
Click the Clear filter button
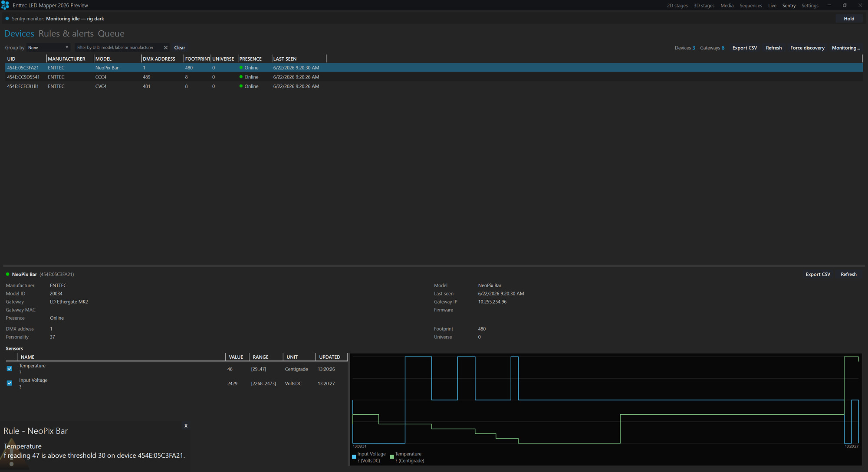pyautogui.click(x=180, y=48)
